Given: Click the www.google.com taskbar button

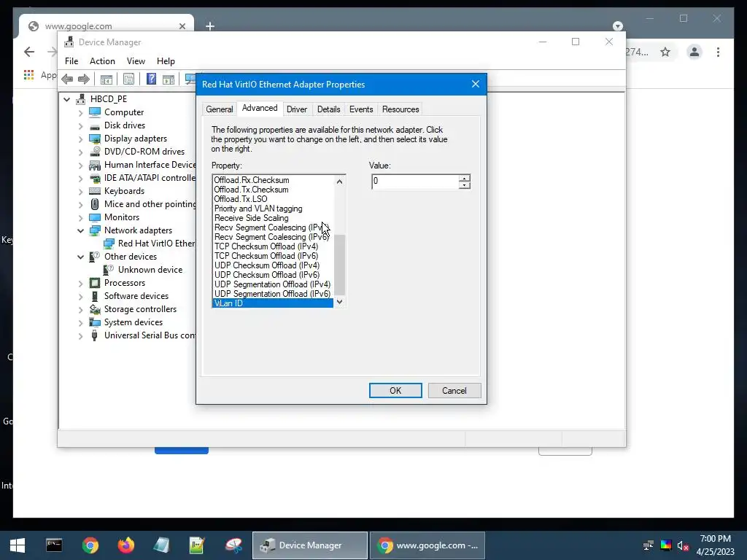Looking at the screenshot, I should (x=427, y=545).
